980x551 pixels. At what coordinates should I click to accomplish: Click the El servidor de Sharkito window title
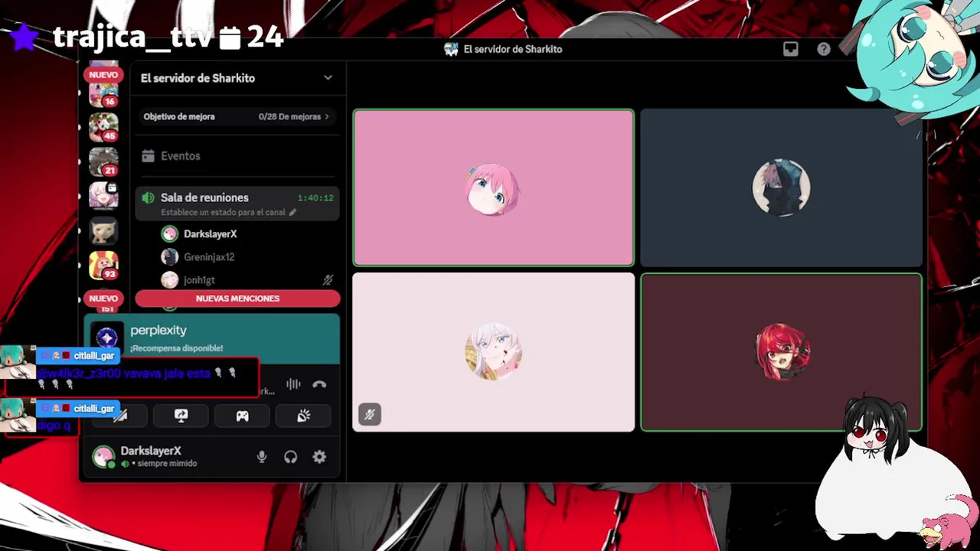(x=512, y=49)
